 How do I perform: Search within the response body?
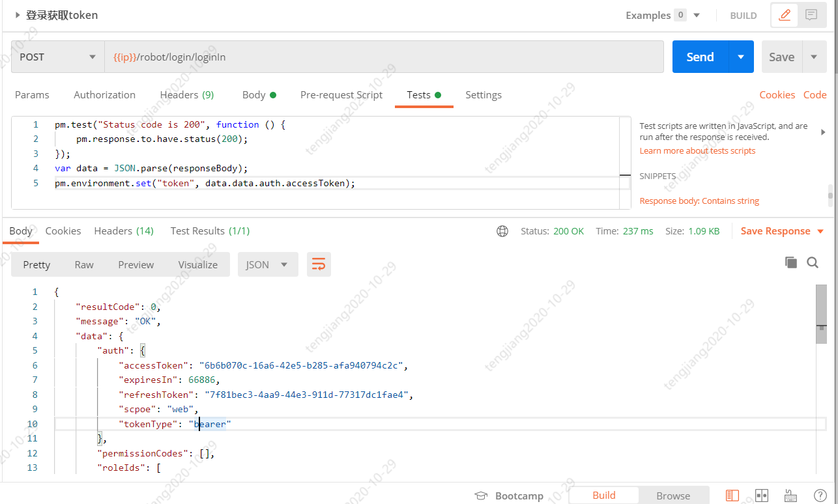[x=813, y=262]
